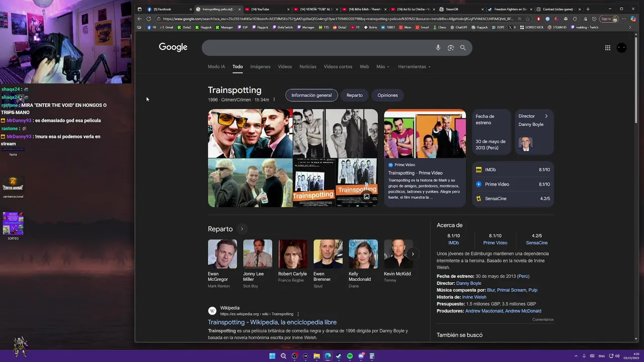
Task: Open Robert Carlyle cast thumbnail
Action: pyautogui.click(x=293, y=254)
